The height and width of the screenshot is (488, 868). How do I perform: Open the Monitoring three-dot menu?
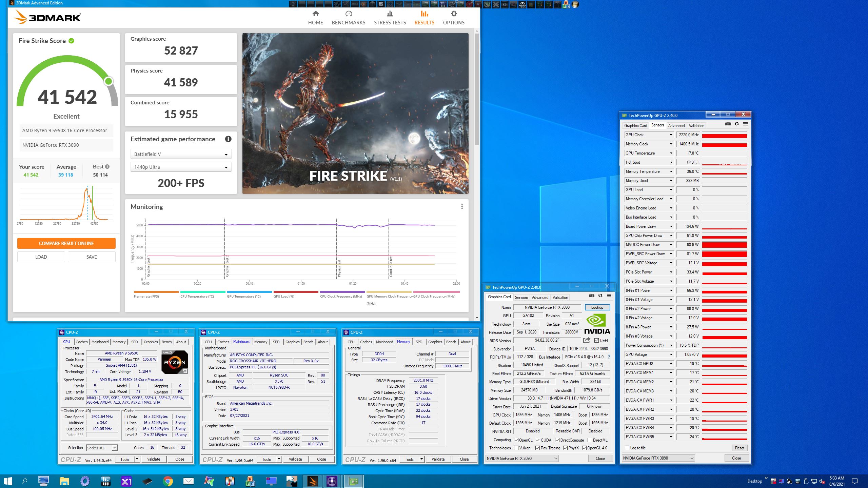point(462,207)
